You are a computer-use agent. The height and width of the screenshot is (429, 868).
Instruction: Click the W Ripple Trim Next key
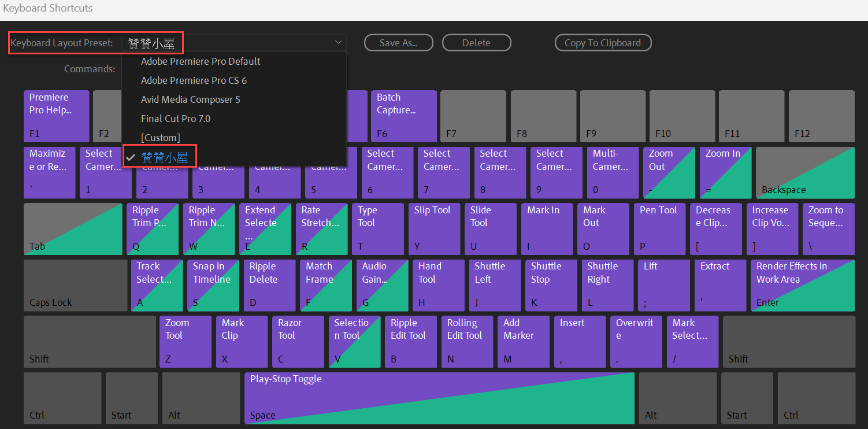point(209,229)
